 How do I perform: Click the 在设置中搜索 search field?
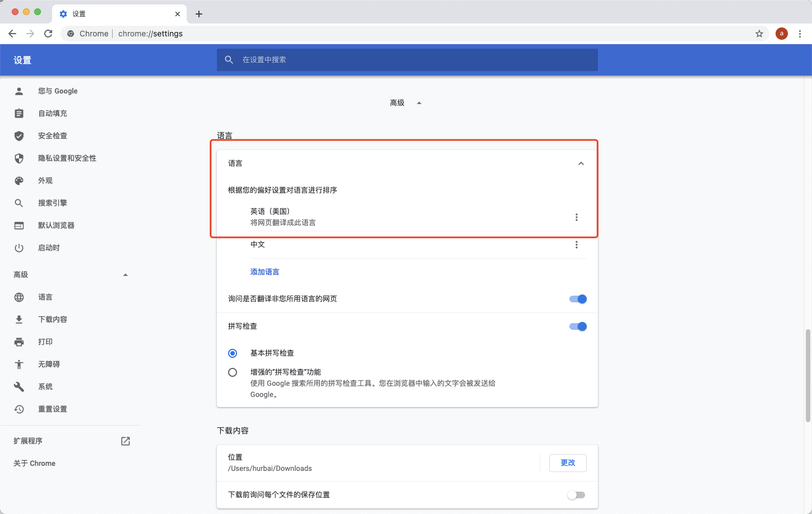[407, 59]
